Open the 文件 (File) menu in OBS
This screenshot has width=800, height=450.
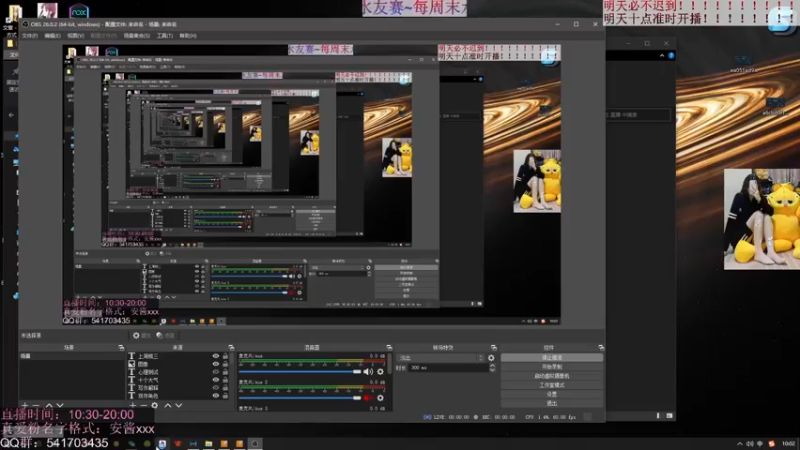click(x=29, y=35)
